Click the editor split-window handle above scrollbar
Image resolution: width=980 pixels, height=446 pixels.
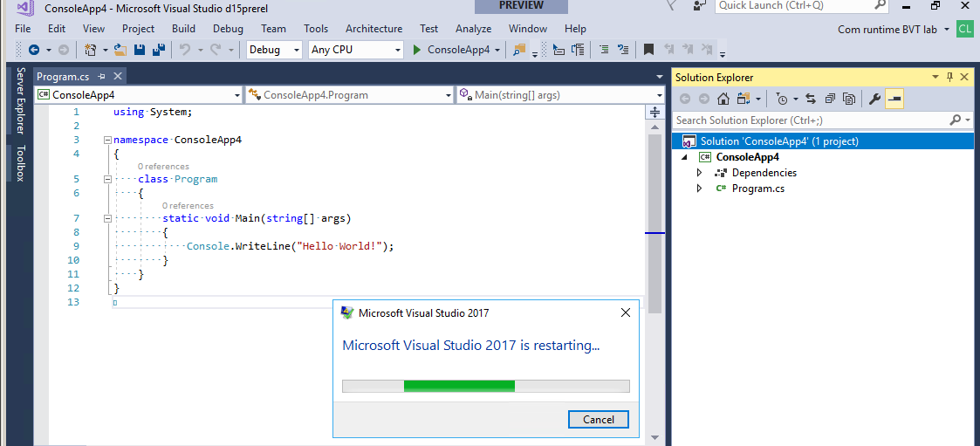pyautogui.click(x=654, y=112)
